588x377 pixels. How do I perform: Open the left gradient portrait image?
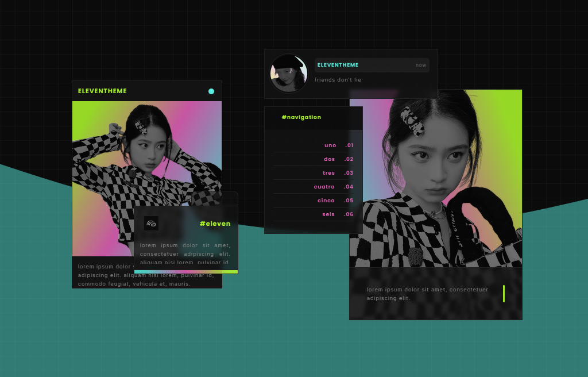click(147, 179)
